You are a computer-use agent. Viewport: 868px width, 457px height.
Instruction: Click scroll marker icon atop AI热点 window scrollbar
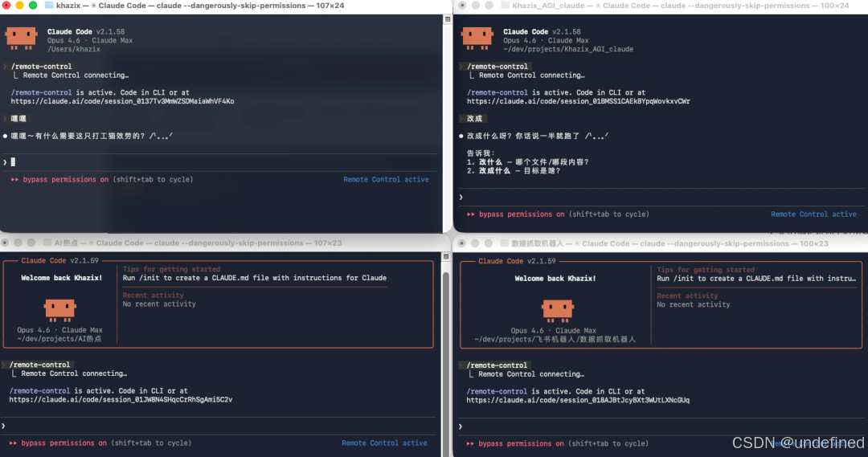[x=445, y=257]
